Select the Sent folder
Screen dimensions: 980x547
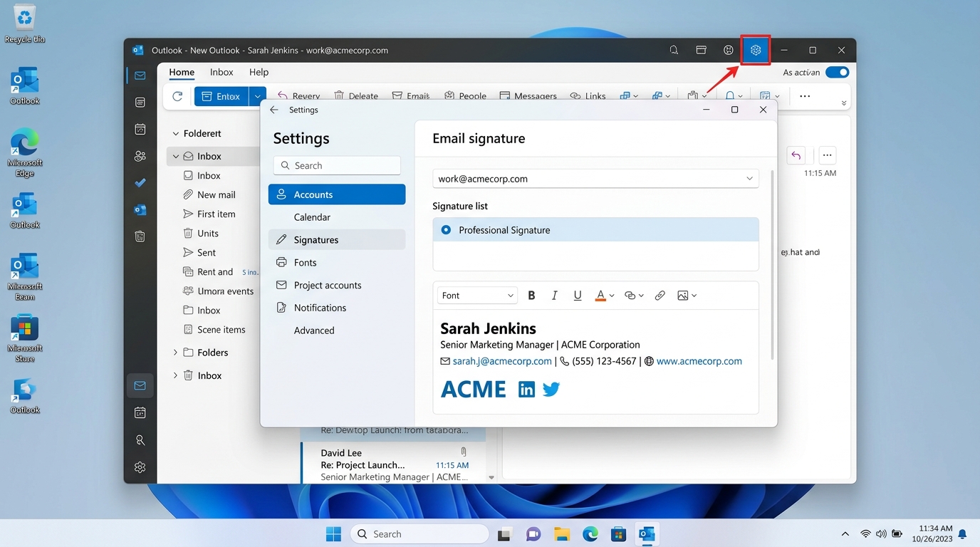coord(199,252)
